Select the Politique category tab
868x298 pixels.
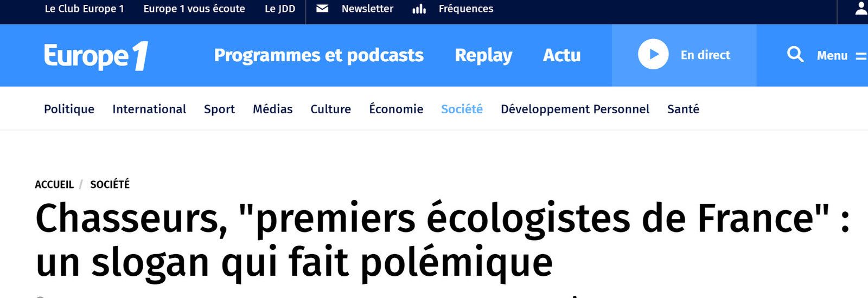69,109
